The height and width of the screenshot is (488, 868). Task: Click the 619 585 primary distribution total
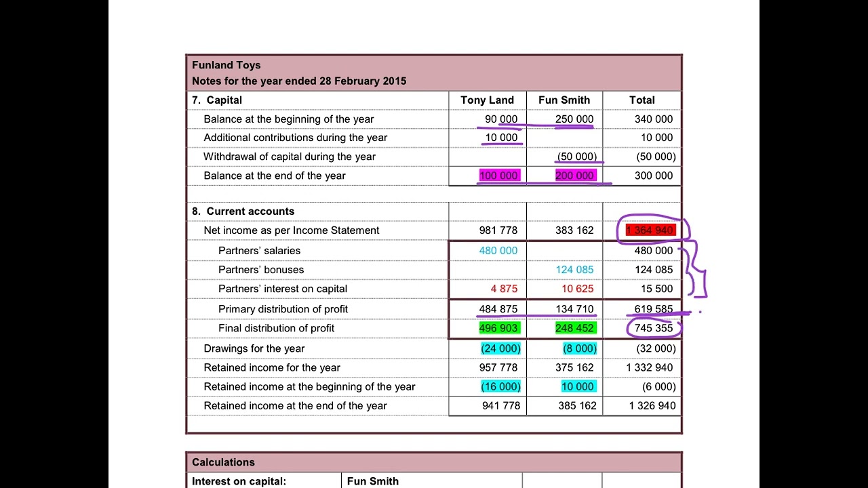(x=654, y=309)
